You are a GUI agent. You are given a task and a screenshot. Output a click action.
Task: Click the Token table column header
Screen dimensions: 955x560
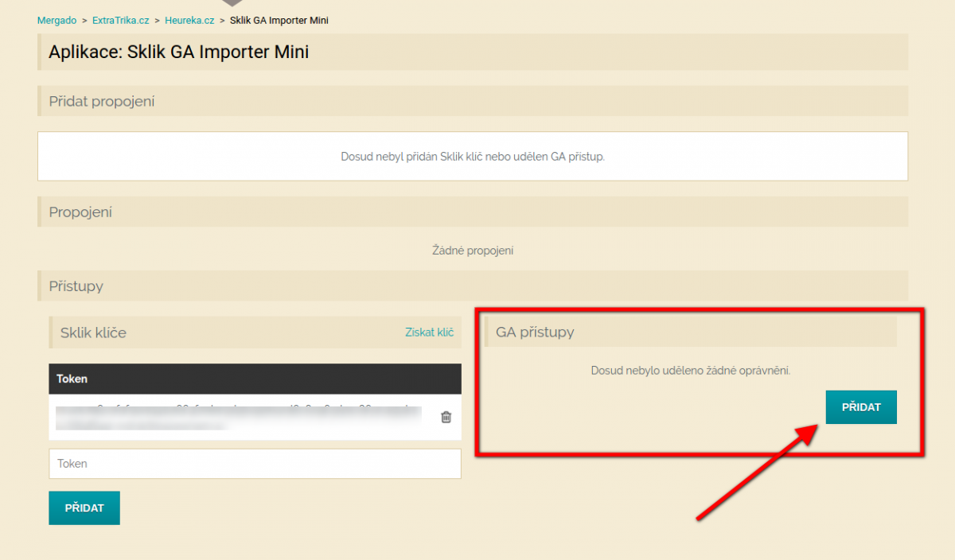click(x=255, y=379)
